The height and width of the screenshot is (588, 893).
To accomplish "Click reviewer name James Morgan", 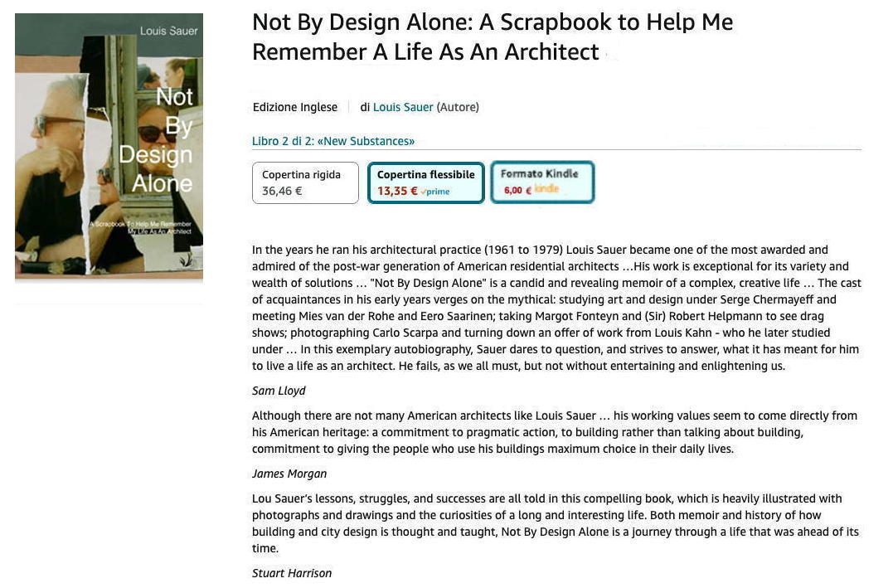I will (289, 474).
